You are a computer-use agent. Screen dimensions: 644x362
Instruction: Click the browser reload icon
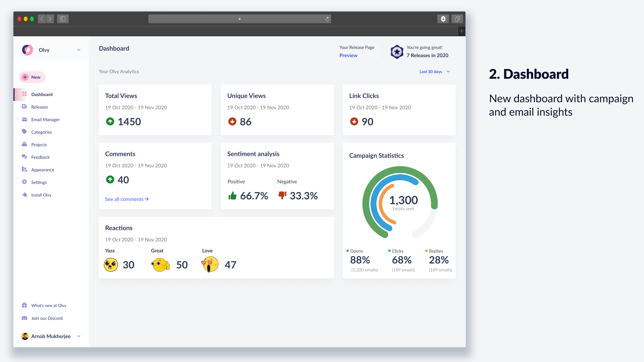coord(327,19)
